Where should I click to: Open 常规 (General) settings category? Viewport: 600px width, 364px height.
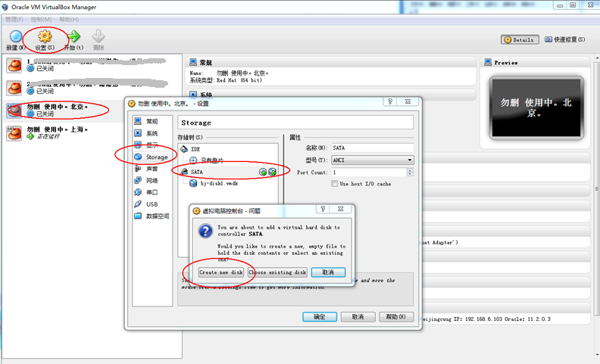coord(152,122)
